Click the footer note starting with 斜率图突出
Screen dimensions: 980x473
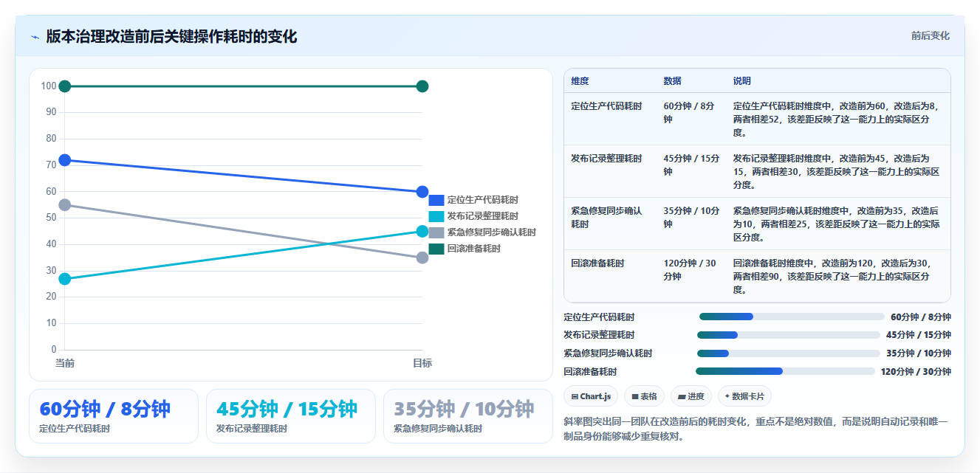point(755,429)
